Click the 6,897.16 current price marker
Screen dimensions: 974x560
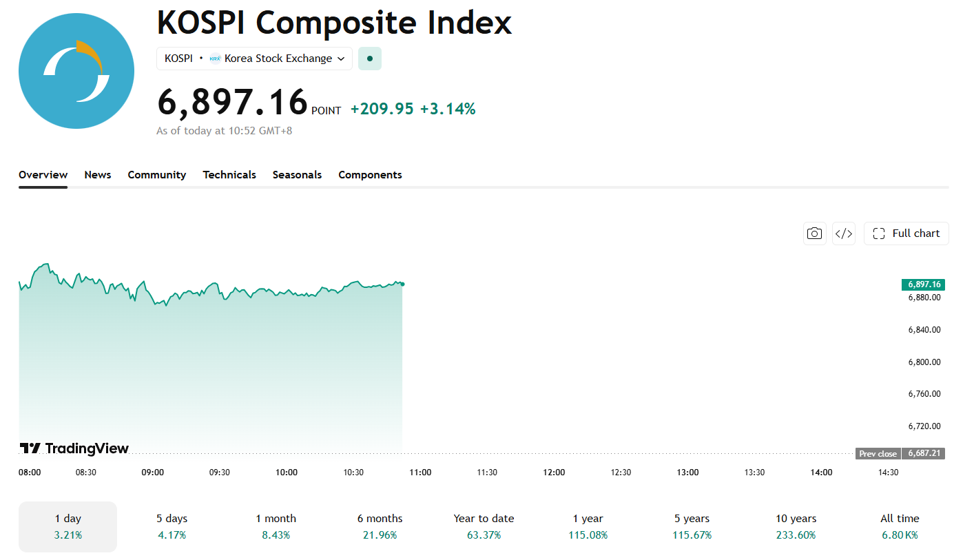pos(923,284)
